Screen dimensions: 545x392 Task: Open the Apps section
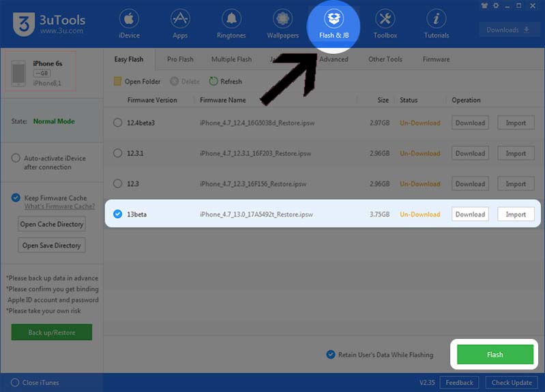(x=180, y=24)
